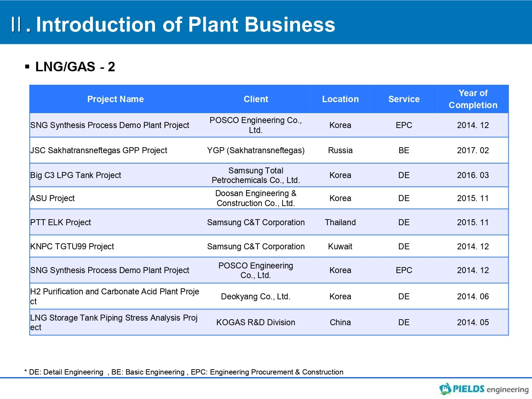Click the 'China' location cell

pos(340,322)
